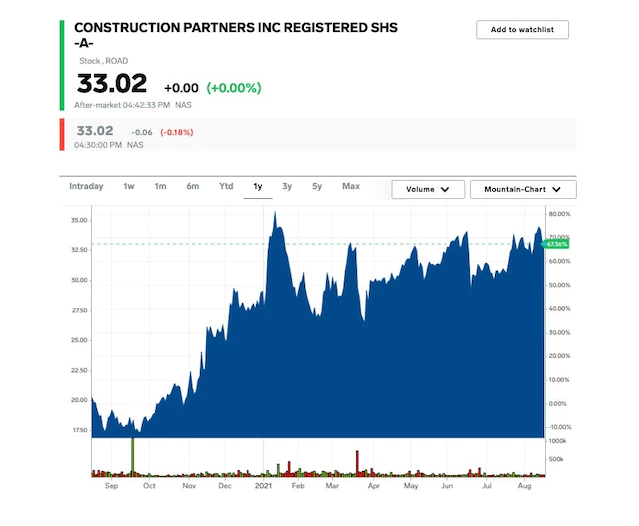Click the Add to watchlist button
The width and height of the screenshot is (639, 526).
[x=522, y=30]
